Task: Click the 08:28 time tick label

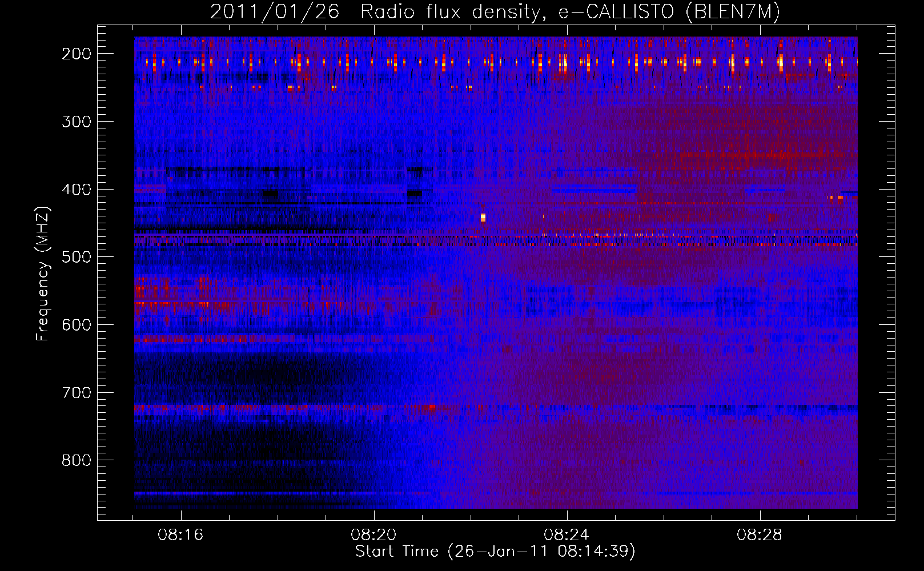Action: [760, 535]
